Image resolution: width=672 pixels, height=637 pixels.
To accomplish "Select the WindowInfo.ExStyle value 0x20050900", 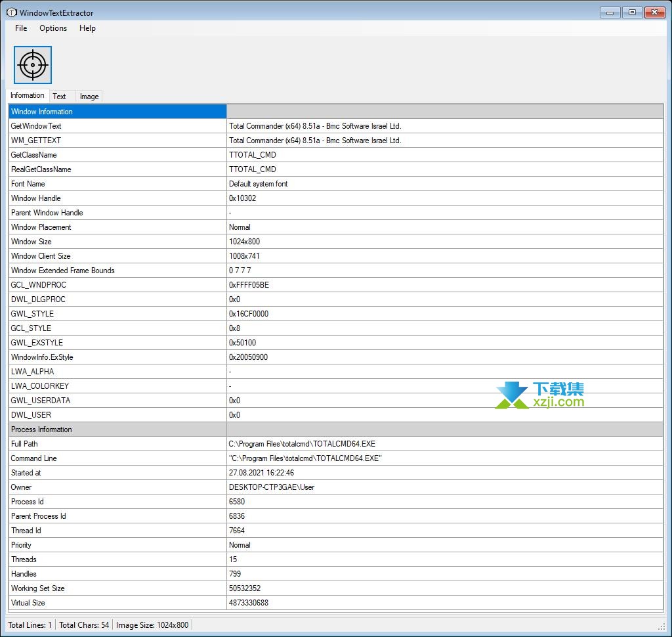I will point(248,357).
